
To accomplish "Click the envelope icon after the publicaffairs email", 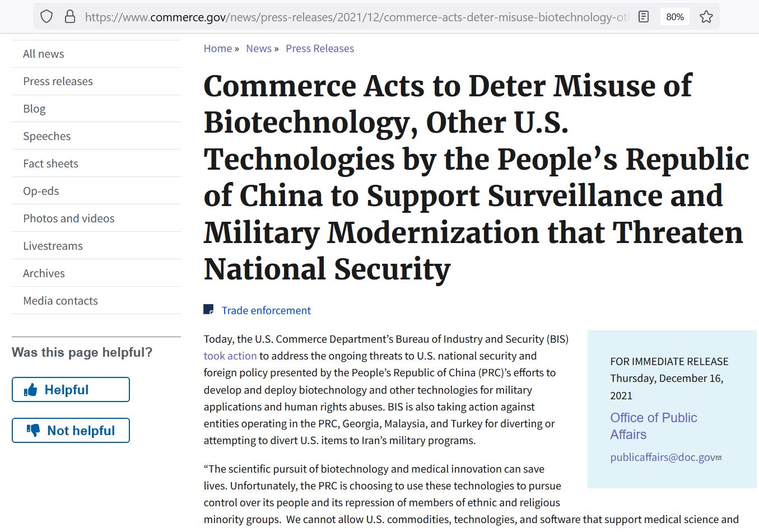I will [719, 458].
